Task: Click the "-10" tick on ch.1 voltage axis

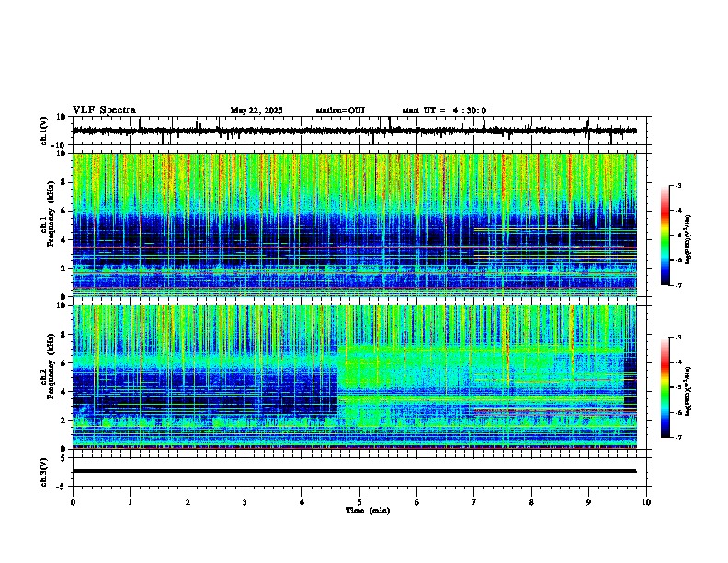Action: click(x=60, y=145)
